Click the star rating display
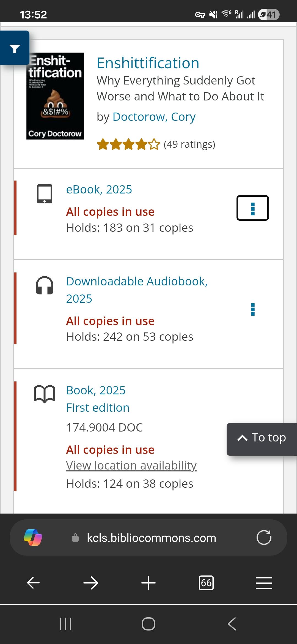The height and width of the screenshot is (644, 297). (x=128, y=144)
